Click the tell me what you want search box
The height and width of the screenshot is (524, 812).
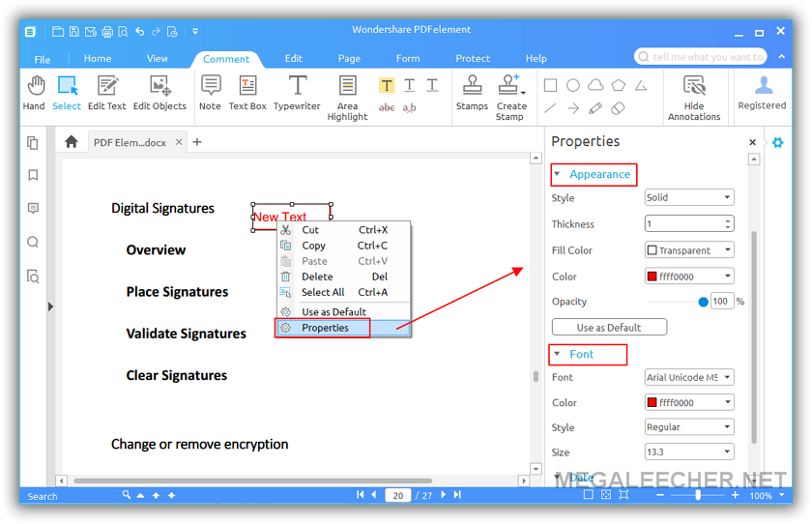700,56
